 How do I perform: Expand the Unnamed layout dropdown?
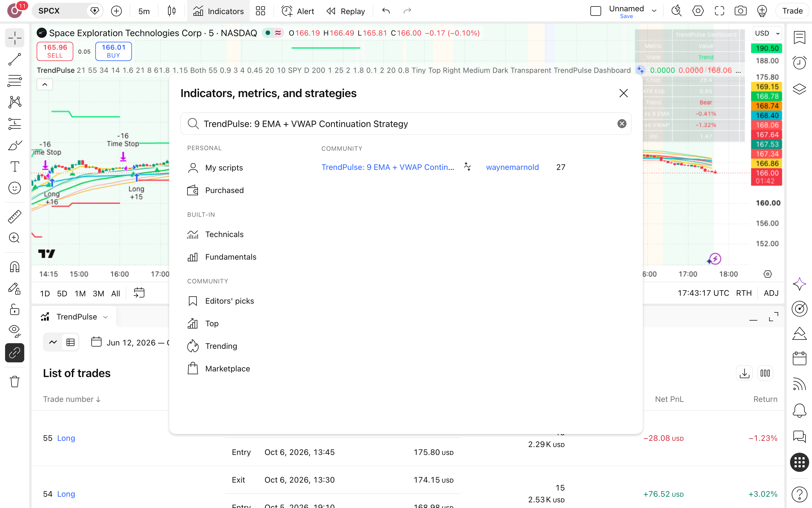[654, 11]
